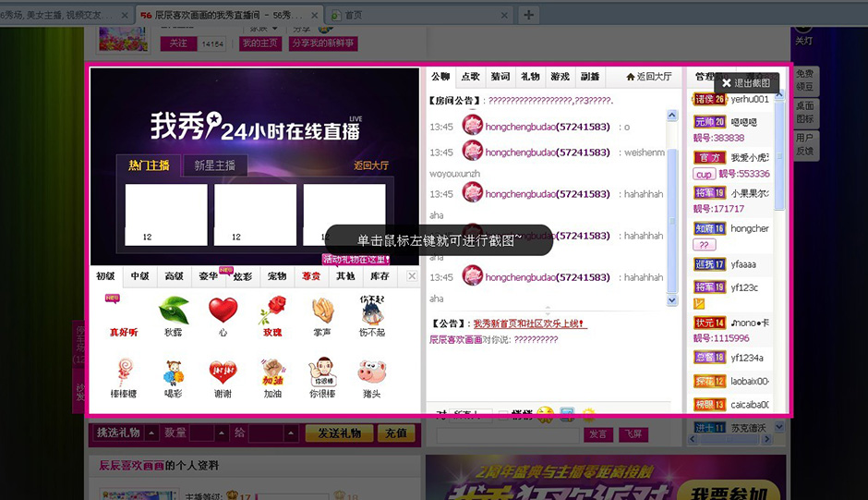Image resolution: width=868 pixels, height=500 pixels.
Task: Select the 公聊 tab
Action: (440, 77)
